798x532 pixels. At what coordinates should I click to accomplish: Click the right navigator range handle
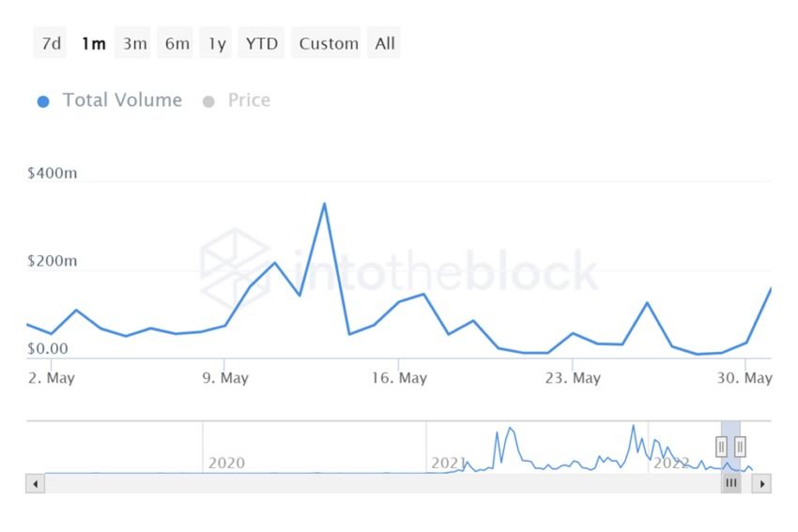click(x=740, y=447)
